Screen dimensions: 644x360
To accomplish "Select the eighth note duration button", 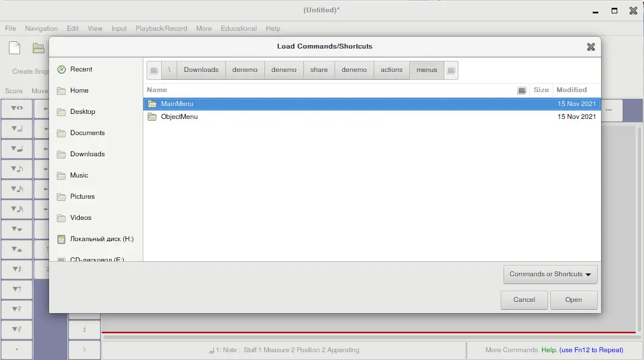I will click(x=17, y=169).
